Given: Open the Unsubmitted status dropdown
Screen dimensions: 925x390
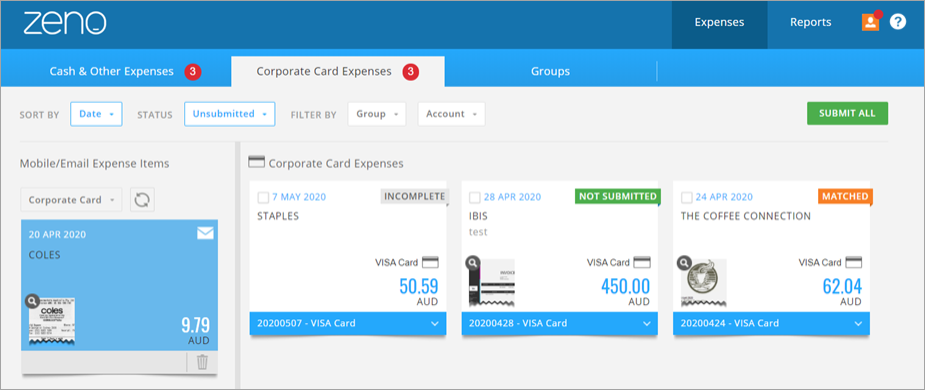Looking at the screenshot, I should pyautogui.click(x=229, y=114).
